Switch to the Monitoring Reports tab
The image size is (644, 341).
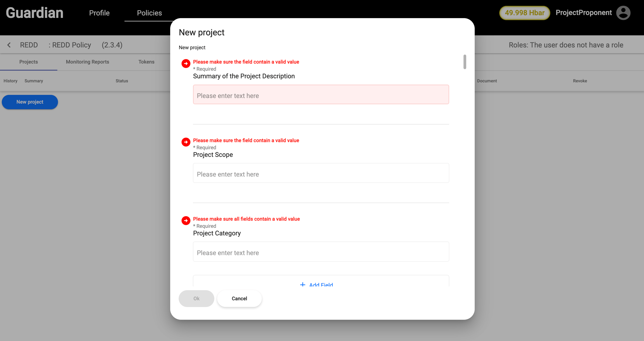click(x=87, y=62)
